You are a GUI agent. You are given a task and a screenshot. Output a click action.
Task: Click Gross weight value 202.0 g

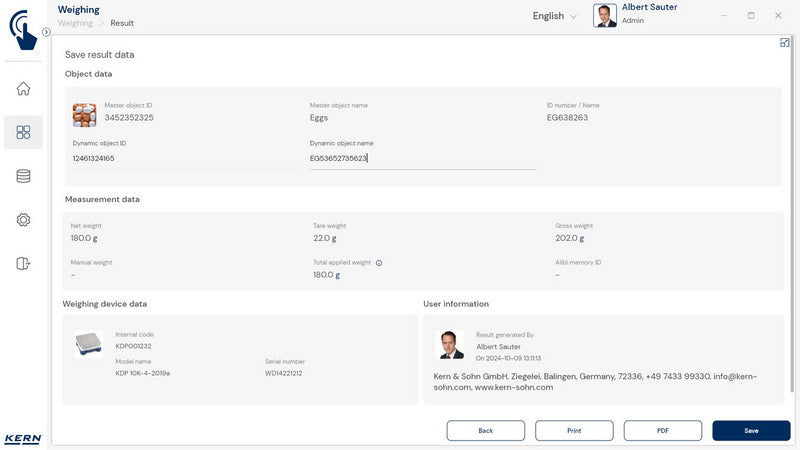coord(570,238)
